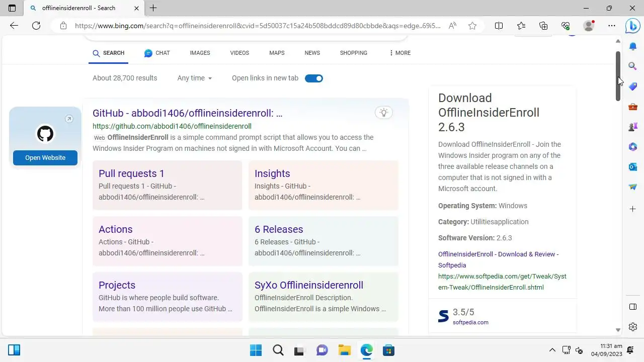Click scrollbar down arrow

tap(618, 330)
